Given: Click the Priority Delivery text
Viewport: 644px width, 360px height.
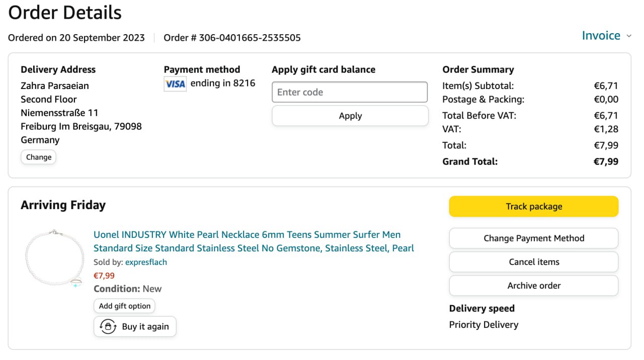Looking at the screenshot, I should (484, 325).
